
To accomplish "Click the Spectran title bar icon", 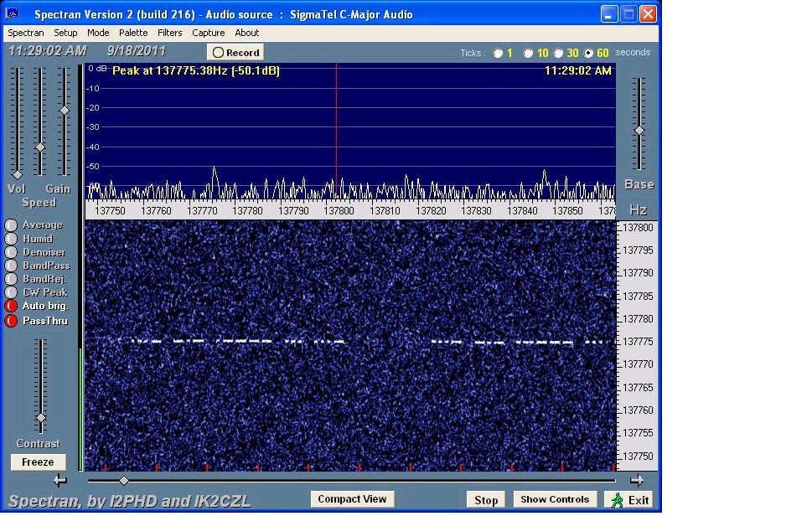I will 12,13.
